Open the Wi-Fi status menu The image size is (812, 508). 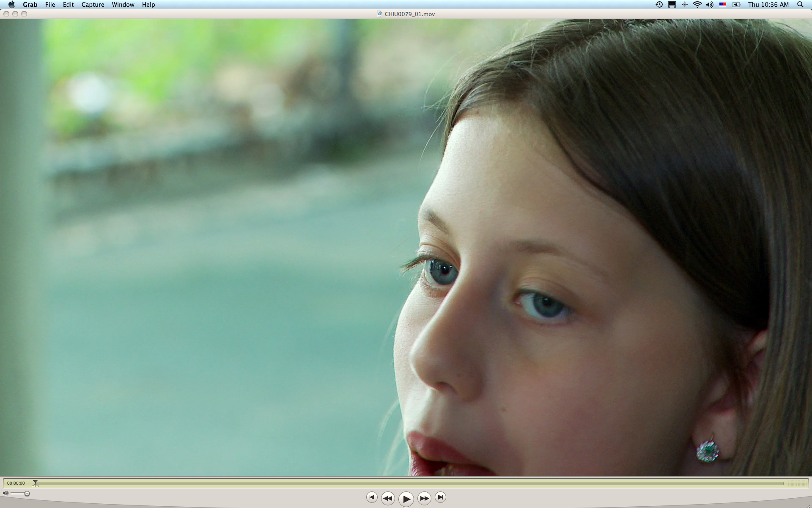(697, 5)
